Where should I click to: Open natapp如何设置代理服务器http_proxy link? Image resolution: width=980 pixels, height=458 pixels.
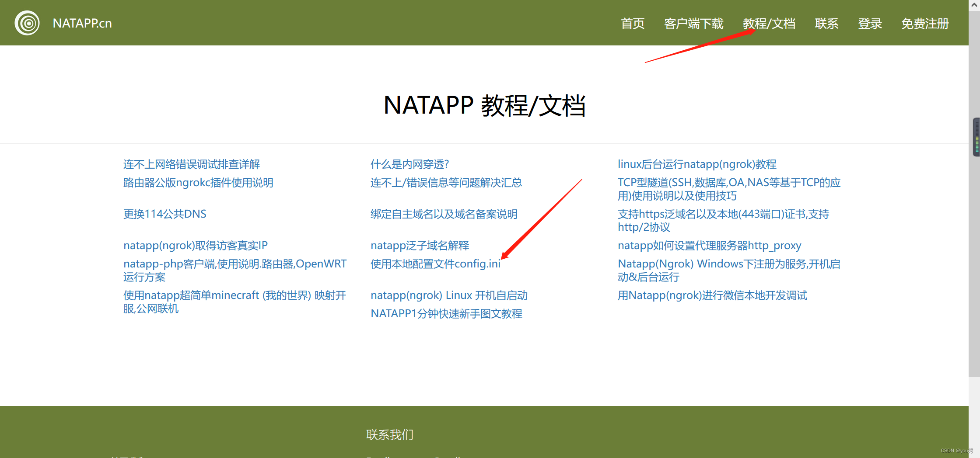[x=710, y=246]
